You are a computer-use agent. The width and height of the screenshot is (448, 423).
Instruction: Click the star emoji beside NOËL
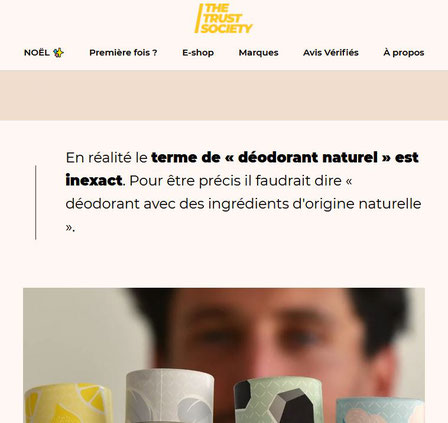click(x=58, y=53)
